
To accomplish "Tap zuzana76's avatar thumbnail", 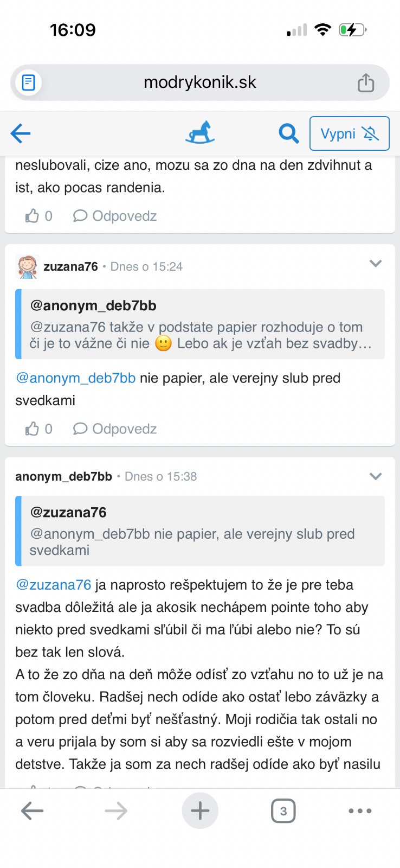I will point(27,267).
